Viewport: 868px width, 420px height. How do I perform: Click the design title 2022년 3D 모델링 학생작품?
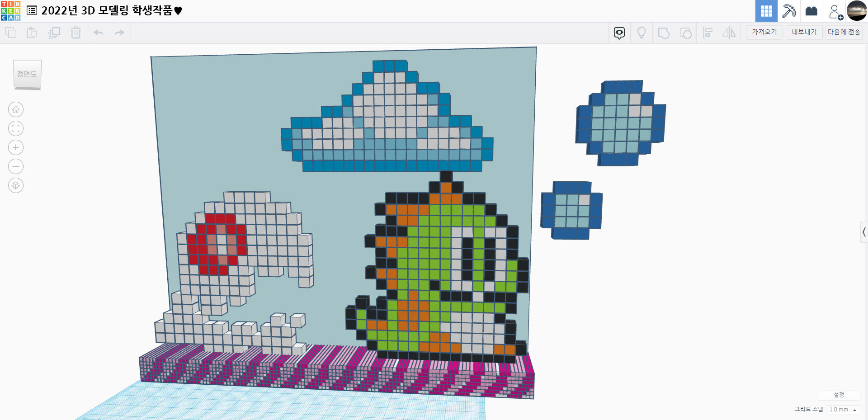[112, 10]
